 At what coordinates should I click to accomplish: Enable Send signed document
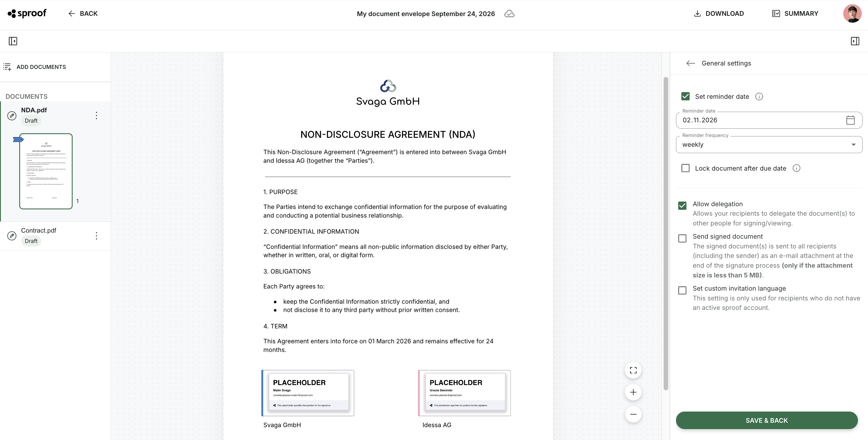682,238
